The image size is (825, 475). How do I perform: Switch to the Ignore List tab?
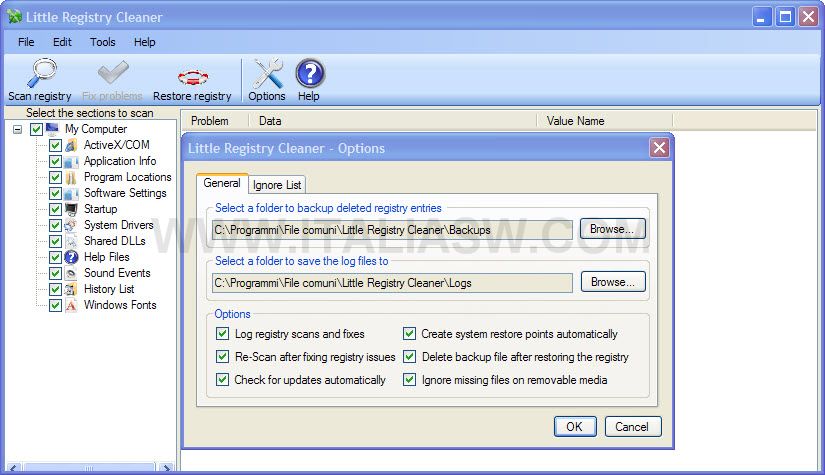pos(277,185)
